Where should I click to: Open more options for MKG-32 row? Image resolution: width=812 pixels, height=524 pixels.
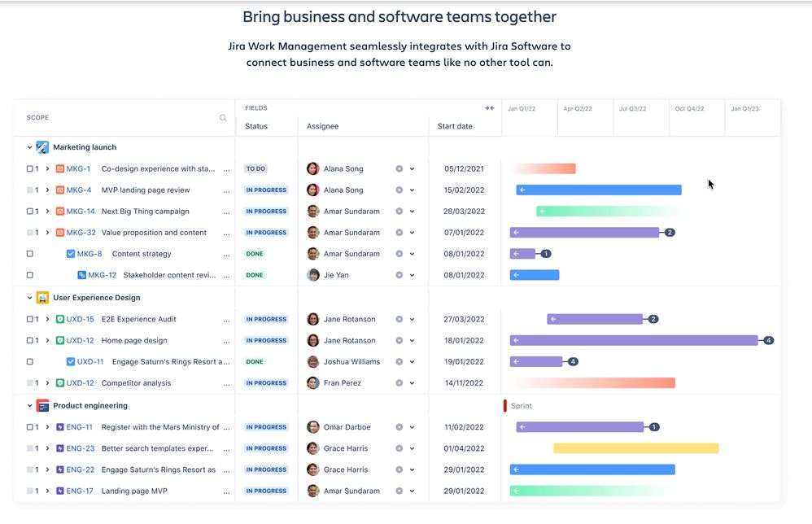[226, 234]
